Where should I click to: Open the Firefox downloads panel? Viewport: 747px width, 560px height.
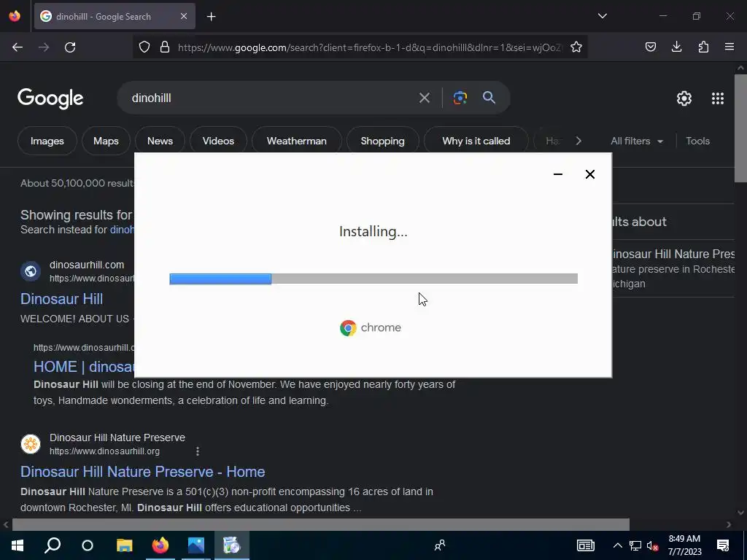pos(676,47)
